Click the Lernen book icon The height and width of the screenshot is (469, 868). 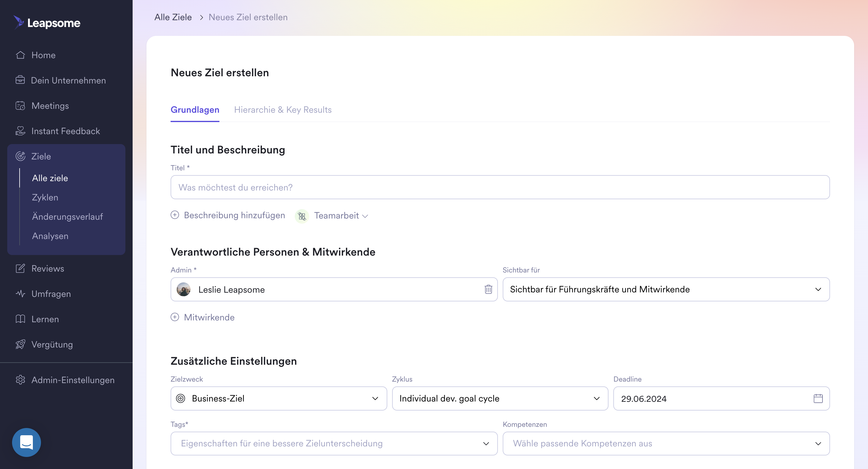[20, 319]
